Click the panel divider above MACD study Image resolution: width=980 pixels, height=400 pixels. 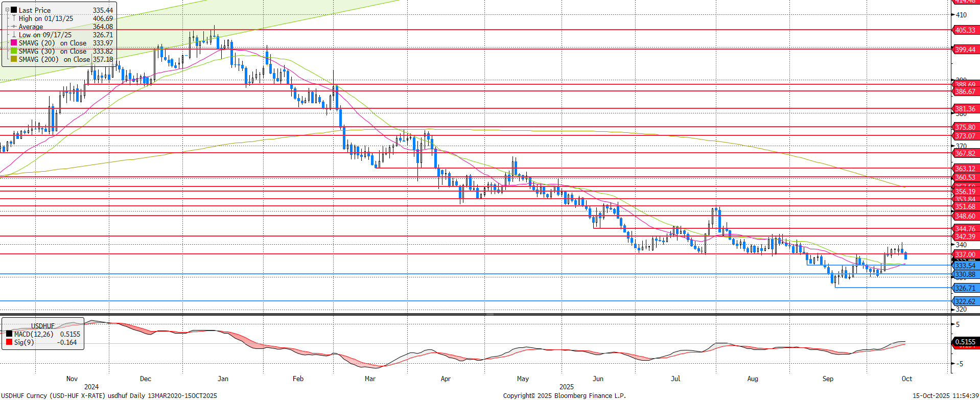pyautogui.click(x=489, y=315)
